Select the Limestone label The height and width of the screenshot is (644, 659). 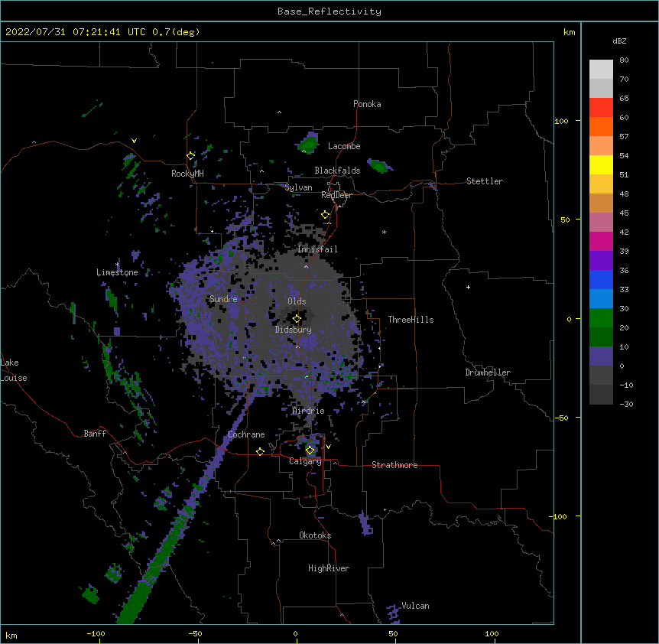[x=117, y=272]
